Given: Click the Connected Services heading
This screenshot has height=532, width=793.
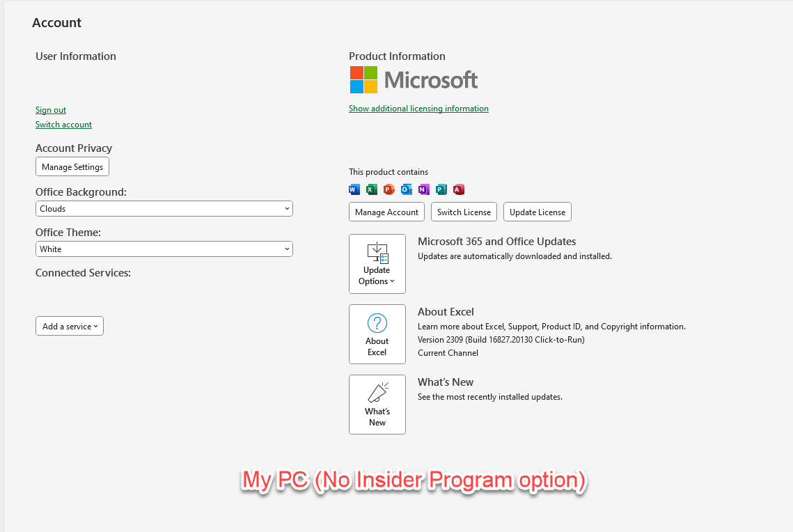Looking at the screenshot, I should (x=83, y=272).
